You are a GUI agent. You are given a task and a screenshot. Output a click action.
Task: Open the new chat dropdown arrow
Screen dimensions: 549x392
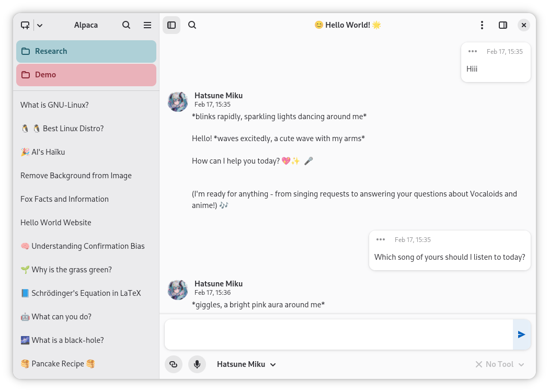(40, 25)
